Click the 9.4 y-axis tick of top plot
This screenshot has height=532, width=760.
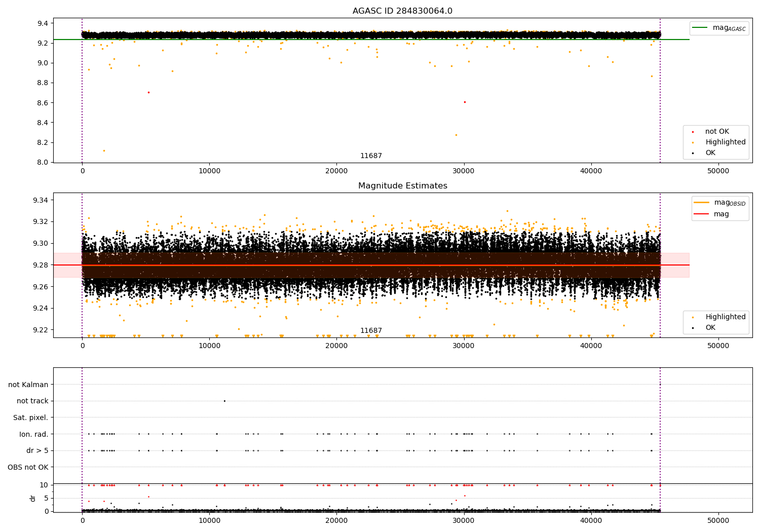point(43,23)
